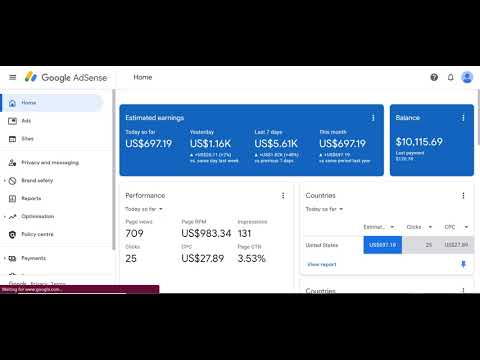Open the CPC column dropdown
This screenshot has width=480, height=360.
click(x=456, y=227)
